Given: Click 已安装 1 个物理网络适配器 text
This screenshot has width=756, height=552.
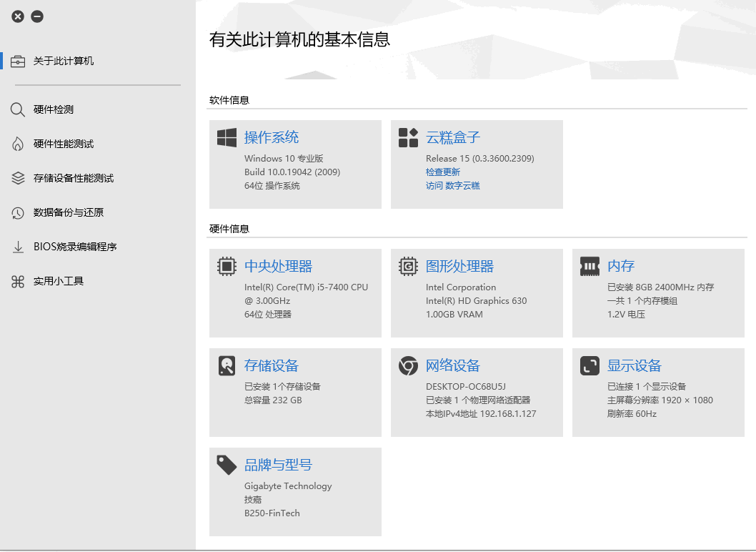Looking at the screenshot, I should pyautogui.click(x=478, y=400).
